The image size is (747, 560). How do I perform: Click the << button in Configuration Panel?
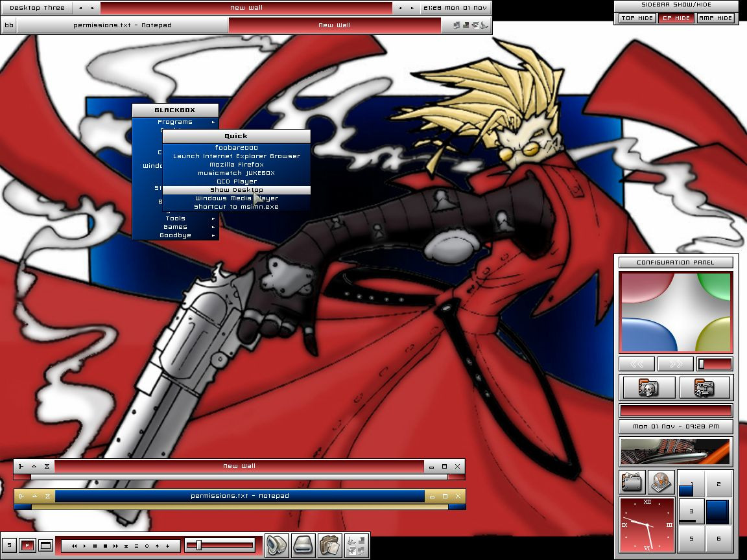637,364
